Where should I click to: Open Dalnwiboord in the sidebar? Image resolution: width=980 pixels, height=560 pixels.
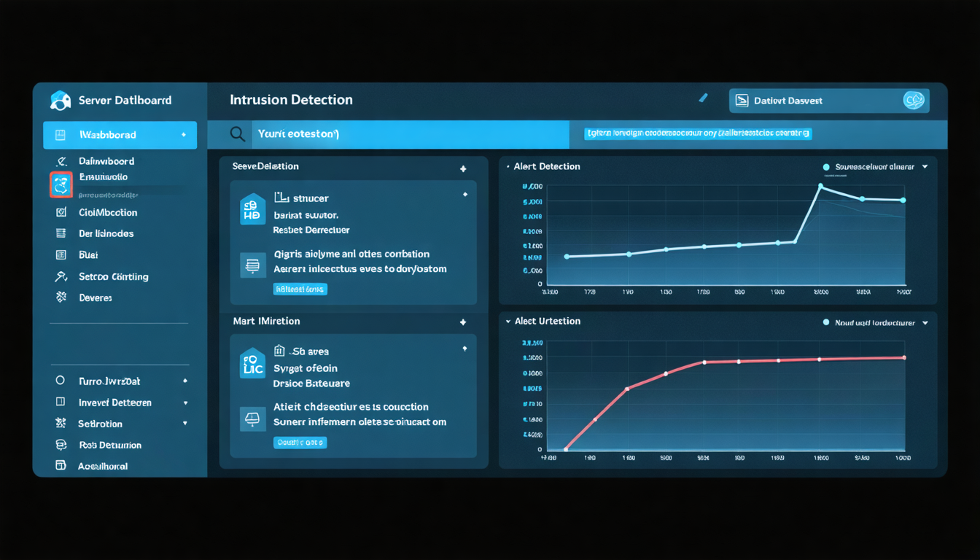pyautogui.click(x=106, y=161)
